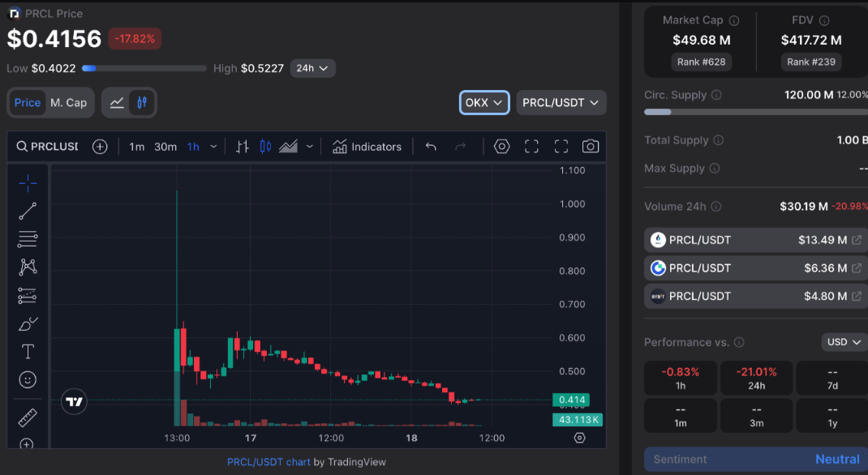Open axis settings gear at chart bottom

(x=579, y=438)
